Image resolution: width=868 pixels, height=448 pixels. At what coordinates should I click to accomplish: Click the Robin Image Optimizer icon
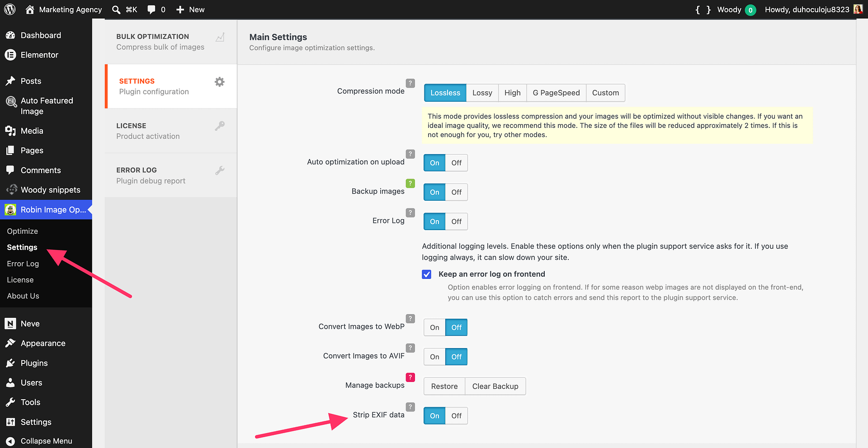(10, 210)
